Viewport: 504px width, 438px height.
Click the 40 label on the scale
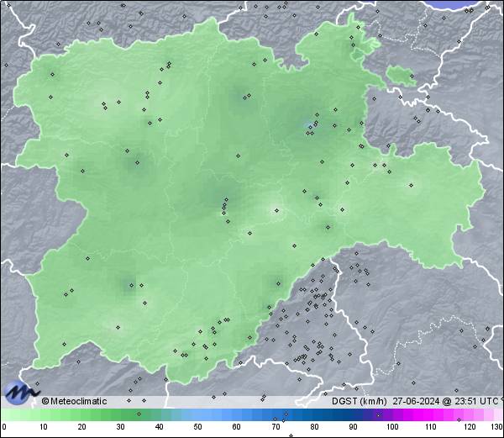[159, 427]
